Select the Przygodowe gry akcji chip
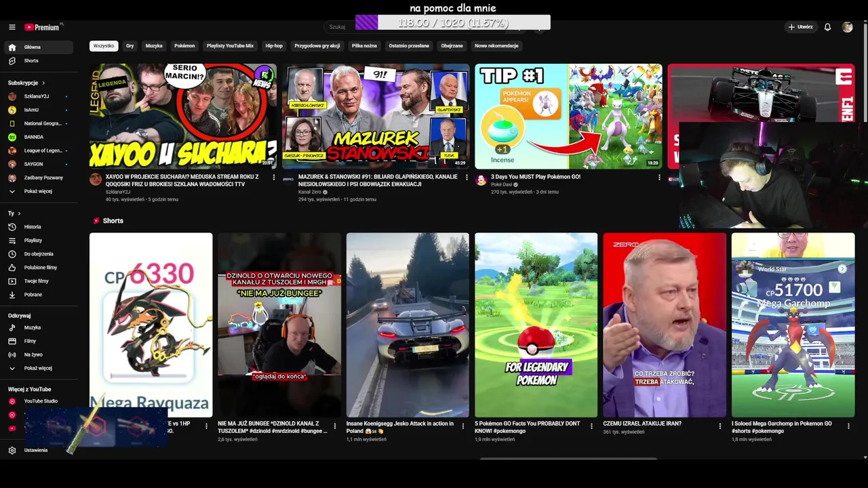 [317, 46]
